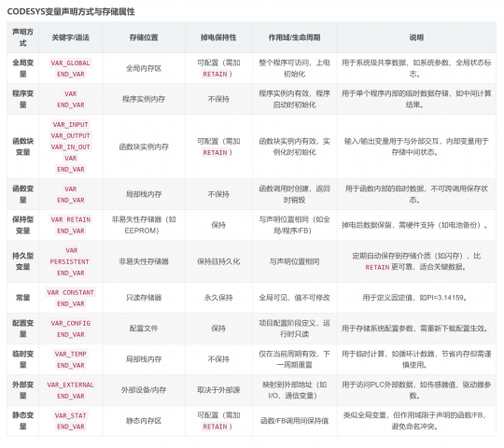Image resolution: width=504 pixels, height=448 pixels.
Task: Click the VAR_STAT code tag
Action: coord(70,415)
